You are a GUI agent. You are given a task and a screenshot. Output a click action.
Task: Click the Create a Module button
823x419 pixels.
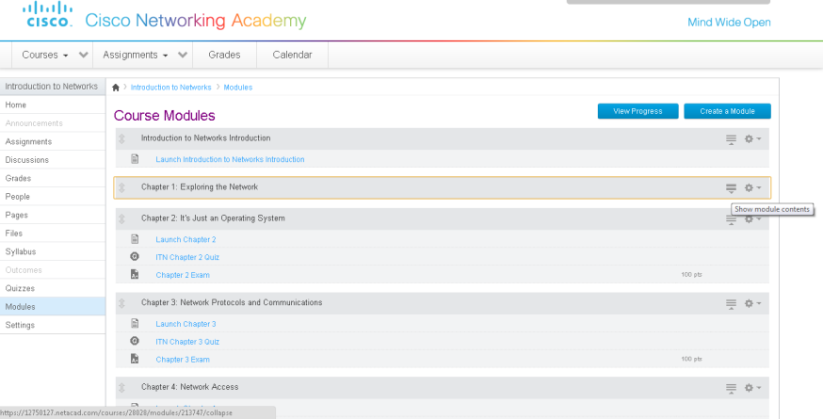tap(727, 111)
